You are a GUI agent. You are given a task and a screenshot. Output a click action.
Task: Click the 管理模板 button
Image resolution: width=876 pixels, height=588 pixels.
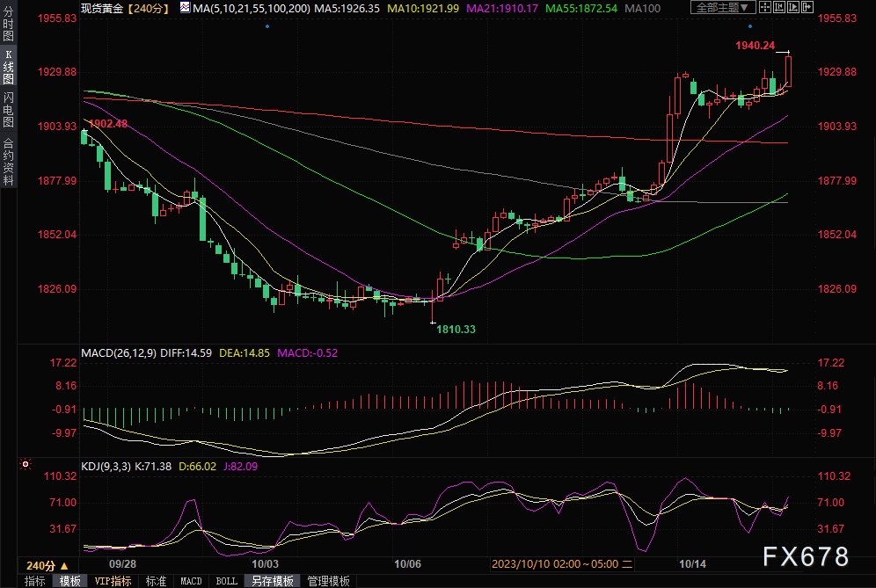point(327,581)
